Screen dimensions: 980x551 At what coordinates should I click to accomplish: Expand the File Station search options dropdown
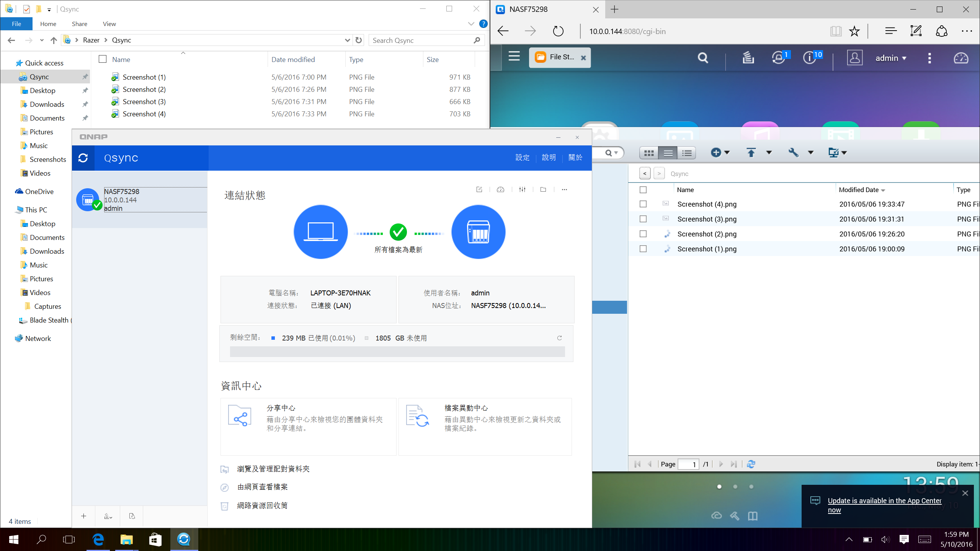pyautogui.click(x=616, y=153)
